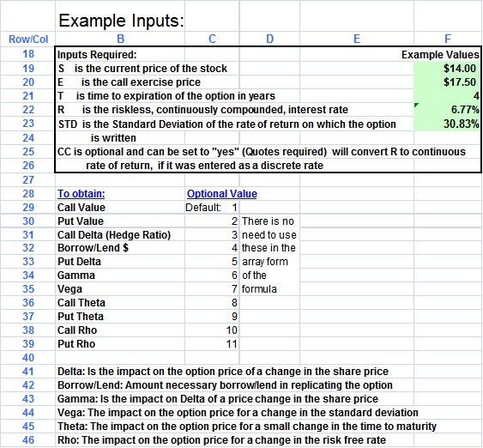483x448 pixels.
Task: Open the 'To obtain:' underlined link
Action: (81, 194)
